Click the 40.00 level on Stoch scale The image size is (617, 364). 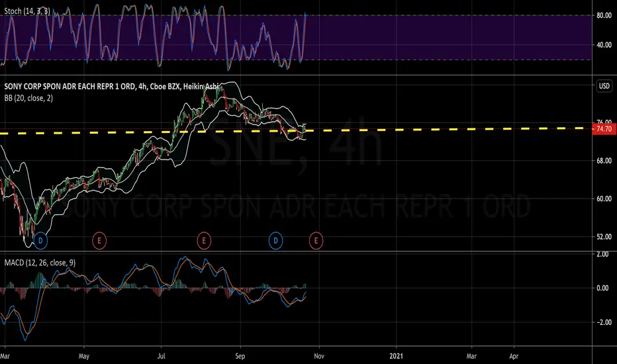point(604,45)
